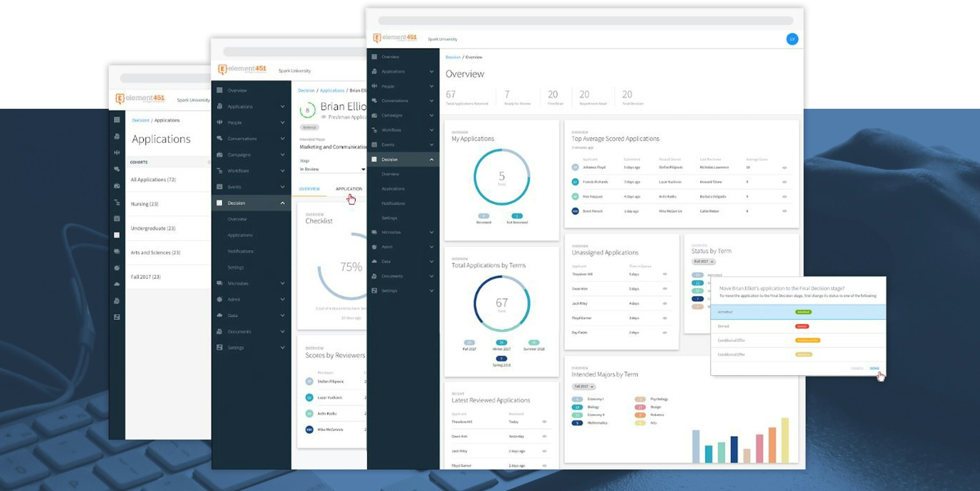Viewport: 980px width, 491px height.
Task: Click DONE in the Final Decision dialog
Action: coord(874,368)
